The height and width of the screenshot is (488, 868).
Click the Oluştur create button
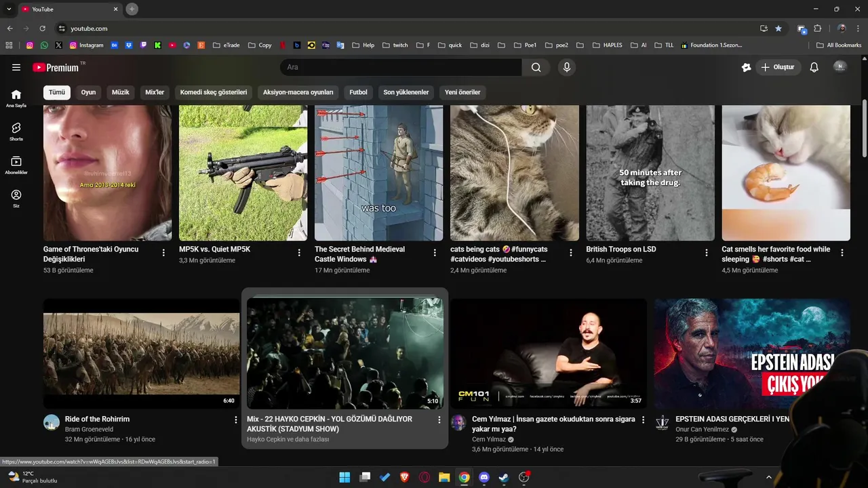pyautogui.click(x=778, y=67)
